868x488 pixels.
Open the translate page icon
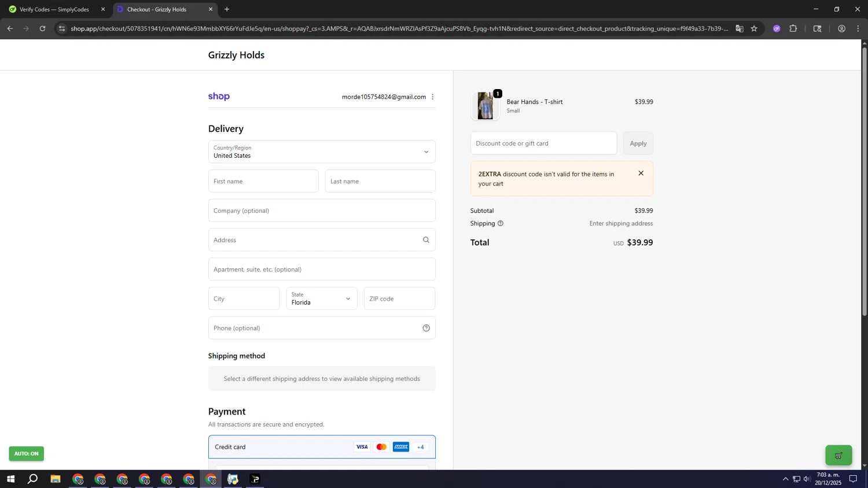739,28
